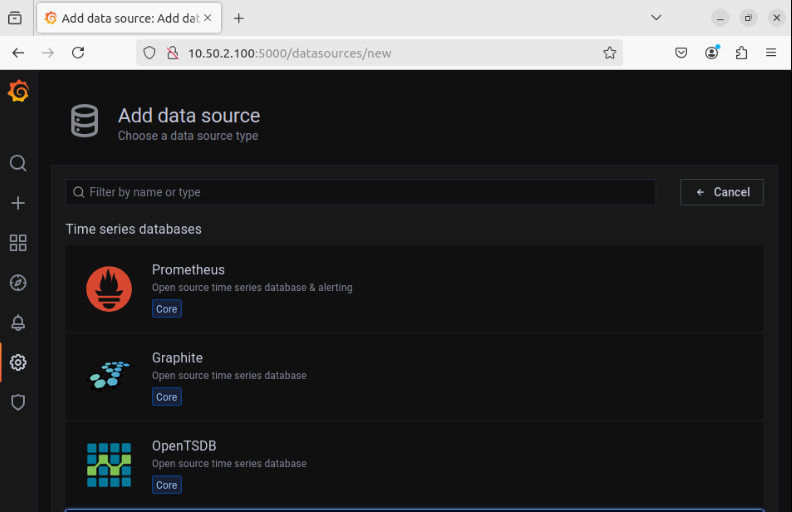Click the database icon beside Add data source
The height and width of the screenshot is (512, 792).
click(84, 121)
